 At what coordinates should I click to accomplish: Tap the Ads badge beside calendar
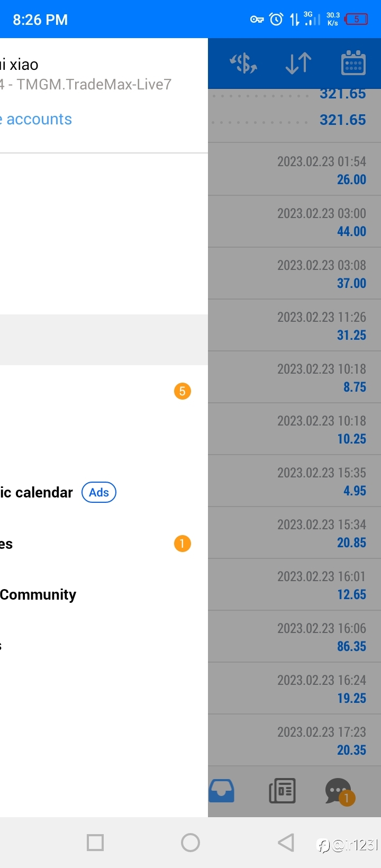(x=99, y=492)
